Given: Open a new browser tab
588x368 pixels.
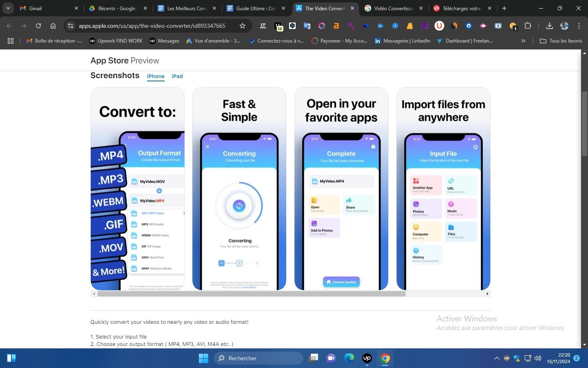Looking at the screenshot, I should pos(504,8).
